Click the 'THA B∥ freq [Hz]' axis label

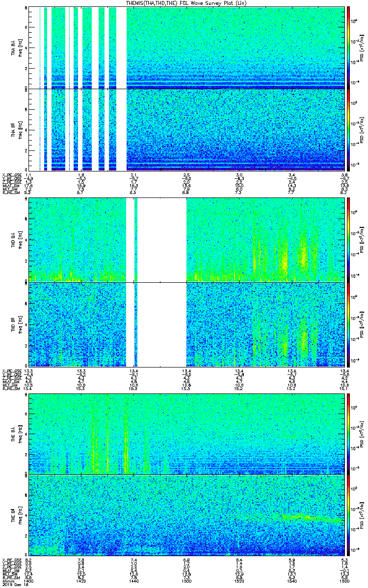17,129
